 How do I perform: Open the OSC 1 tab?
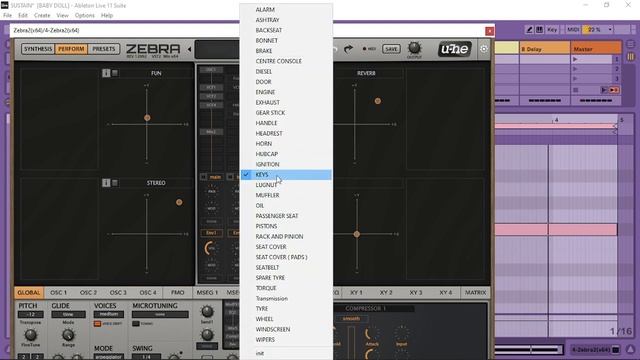tap(58, 293)
